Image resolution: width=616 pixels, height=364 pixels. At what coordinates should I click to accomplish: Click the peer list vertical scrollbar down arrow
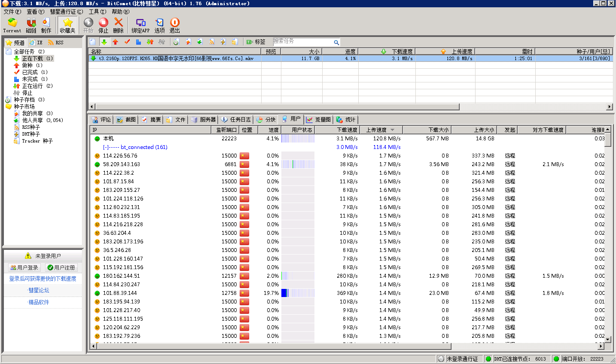click(607, 339)
